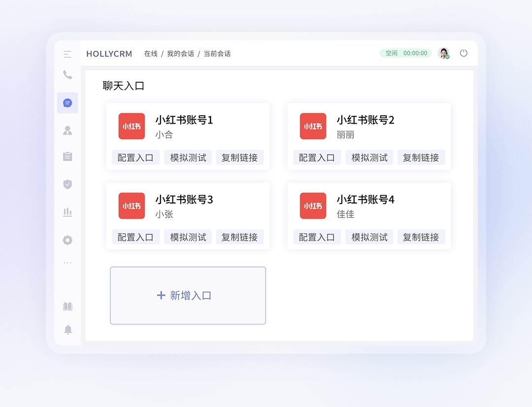Screen dimensions: 532x407
Task: Click 配置入口 for 小红书账号2
Action: click(317, 158)
